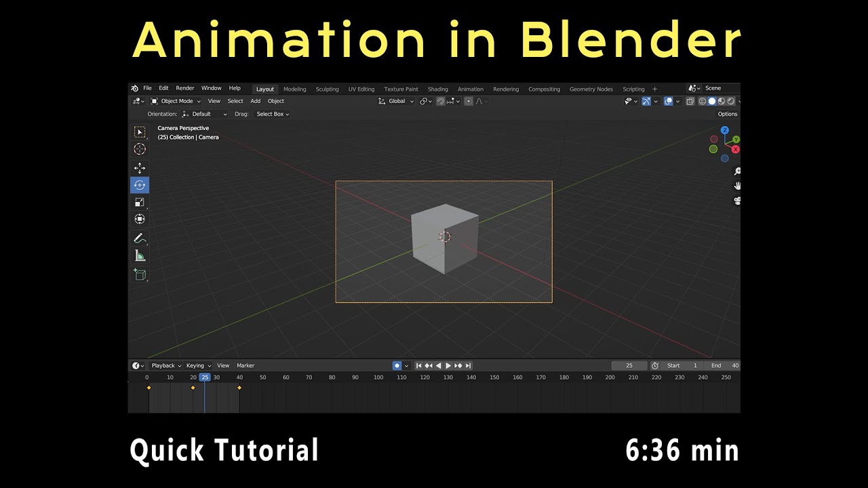Screen dimensions: 868x488
Task: Click the red X axis gizmo
Action: [736, 149]
